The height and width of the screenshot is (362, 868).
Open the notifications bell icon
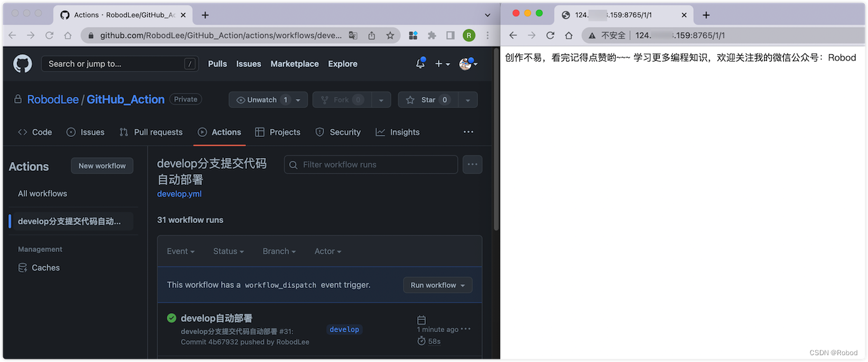(420, 63)
